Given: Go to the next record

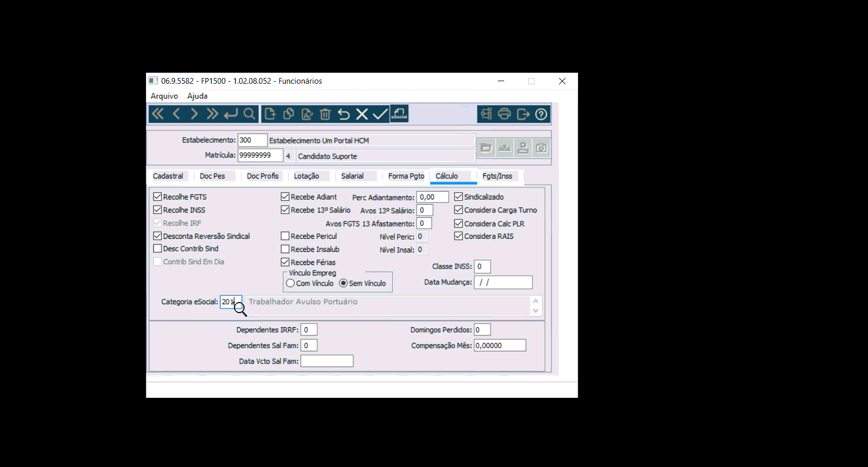Looking at the screenshot, I should (x=194, y=114).
